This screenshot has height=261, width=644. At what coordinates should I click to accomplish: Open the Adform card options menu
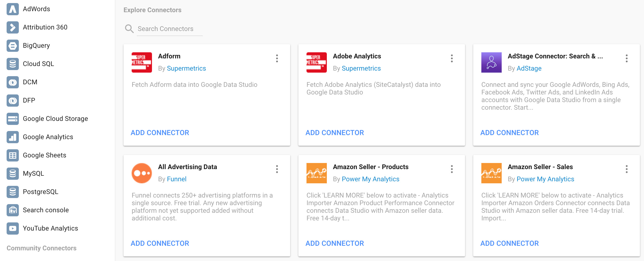click(277, 58)
